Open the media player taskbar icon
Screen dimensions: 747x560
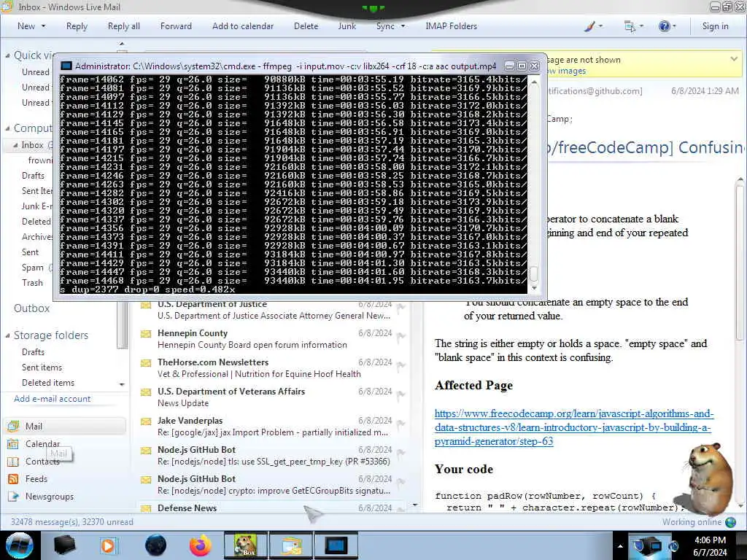pos(108,545)
